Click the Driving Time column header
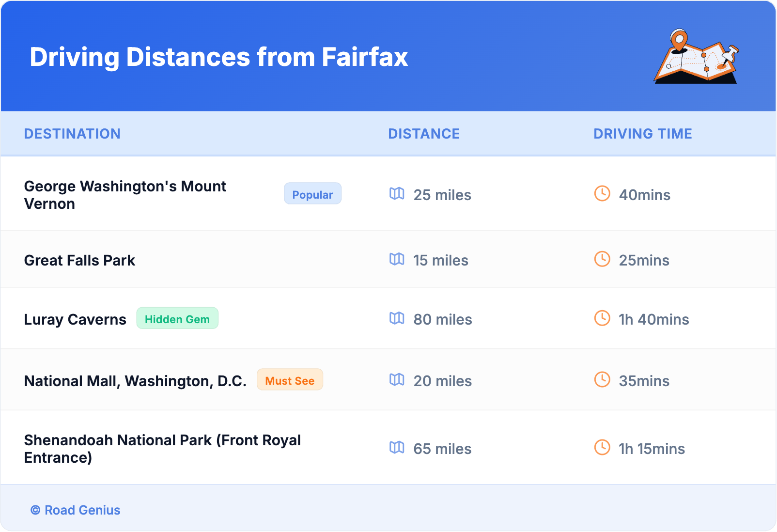Viewport: 777px width, 532px height. (x=642, y=134)
